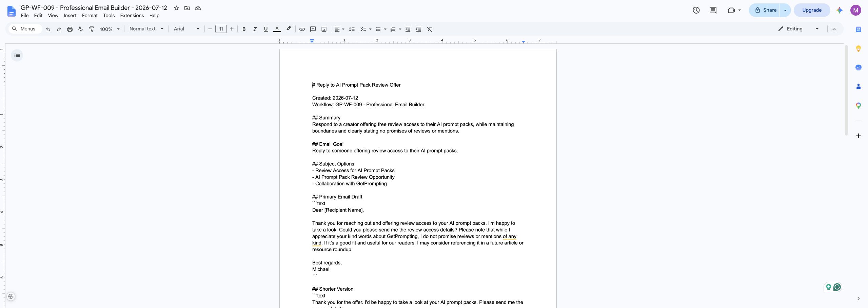The image size is (868, 308).
Task: Decrease the font size
Action: click(210, 29)
